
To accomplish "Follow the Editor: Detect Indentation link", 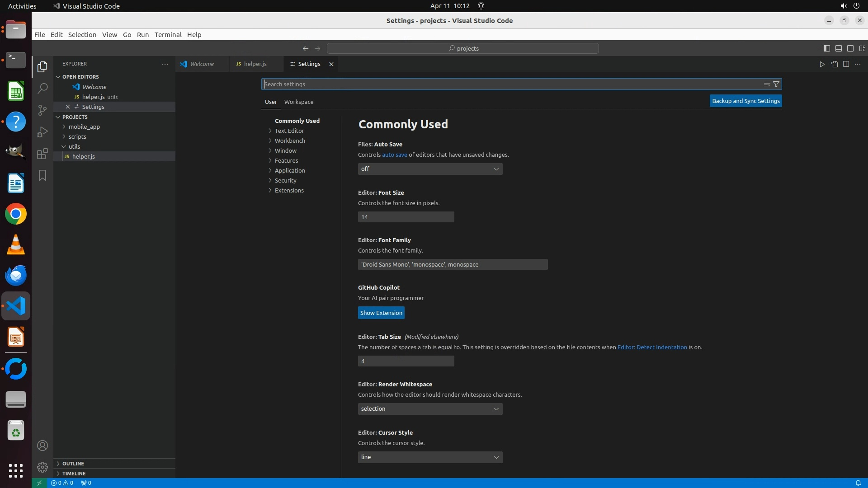I will pyautogui.click(x=652, y=347).
